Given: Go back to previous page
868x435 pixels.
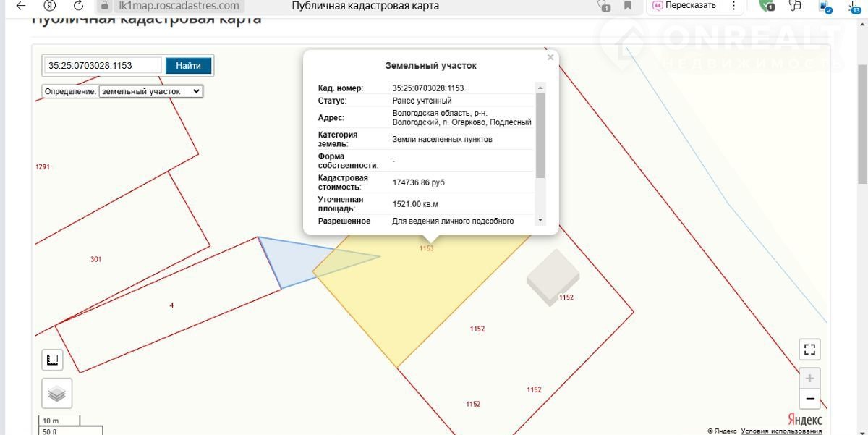Looking at the screenshot, I should point(21,6).
